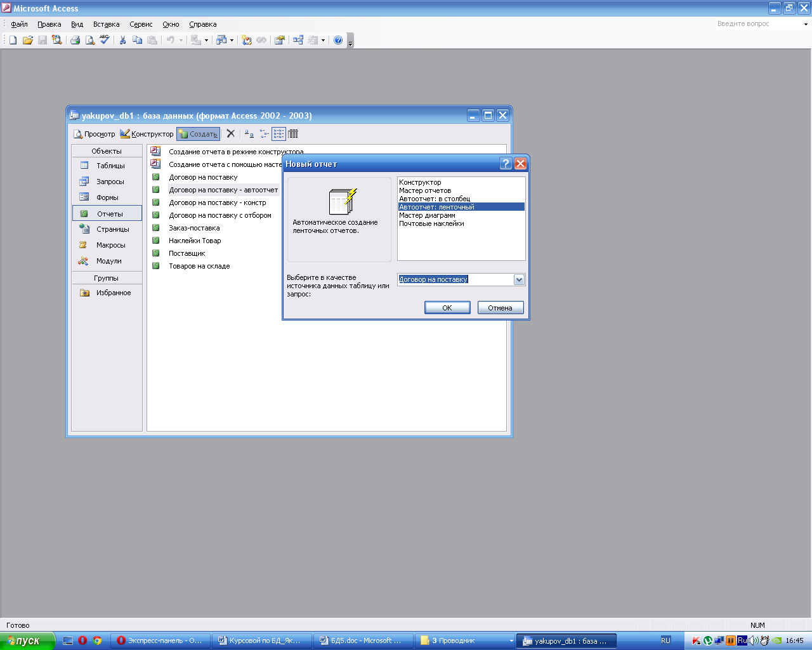This screenshot has width=812, height=650.
Task: Click the dialog help question mark button
Action: 506,164
